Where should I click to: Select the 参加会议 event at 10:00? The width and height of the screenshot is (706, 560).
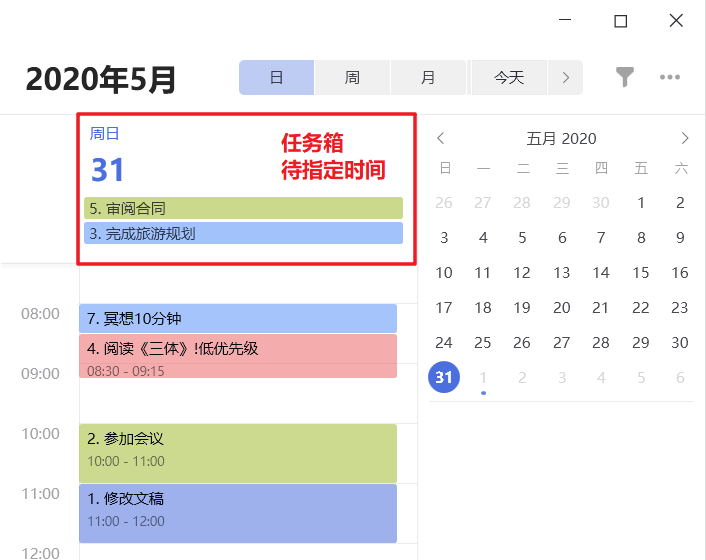(238, 452)
